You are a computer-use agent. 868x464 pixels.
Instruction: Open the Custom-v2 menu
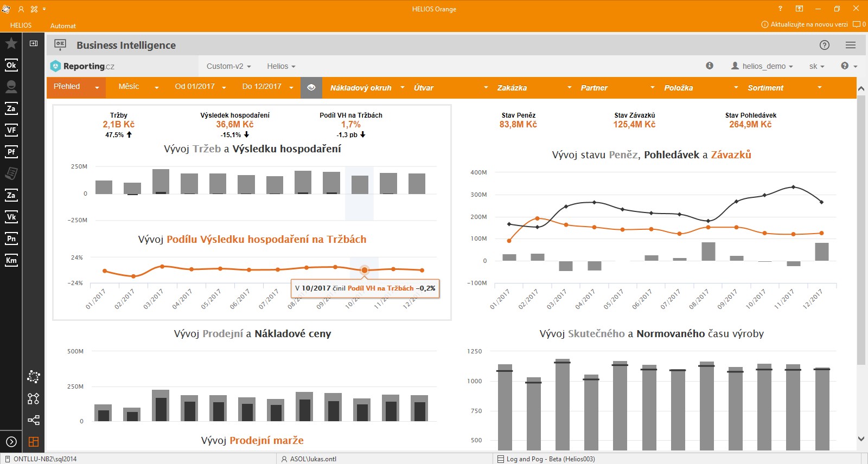tap(228, 66)
